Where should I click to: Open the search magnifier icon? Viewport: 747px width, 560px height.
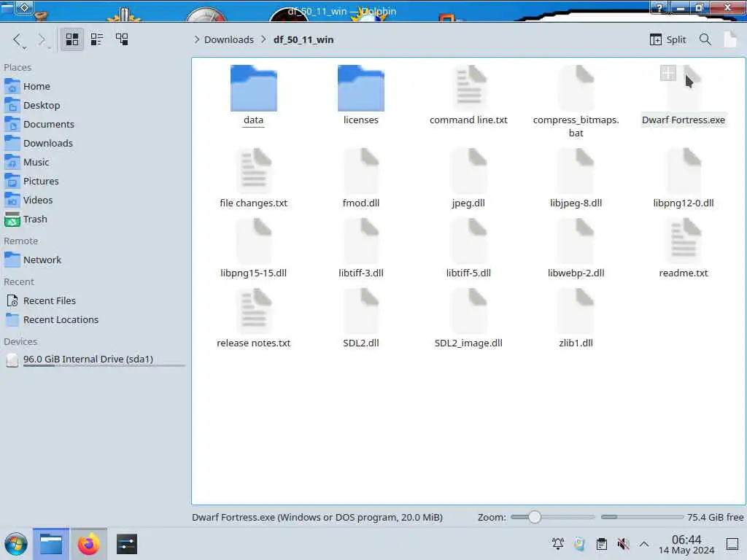tap(705, 39)
